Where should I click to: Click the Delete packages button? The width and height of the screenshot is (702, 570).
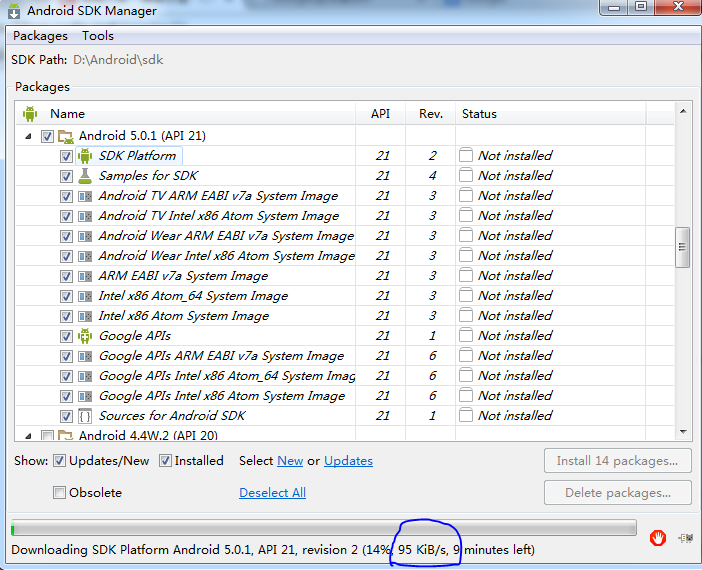(617, 493)
